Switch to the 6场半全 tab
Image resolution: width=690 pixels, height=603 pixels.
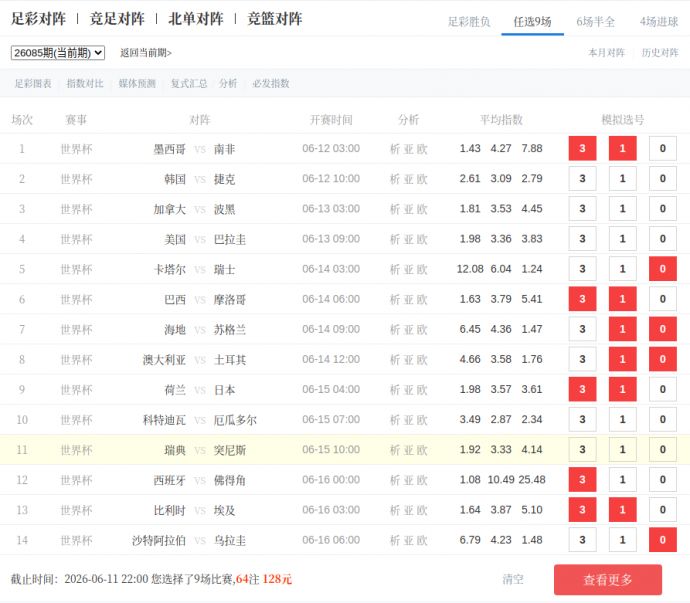(x=595, y=22)
